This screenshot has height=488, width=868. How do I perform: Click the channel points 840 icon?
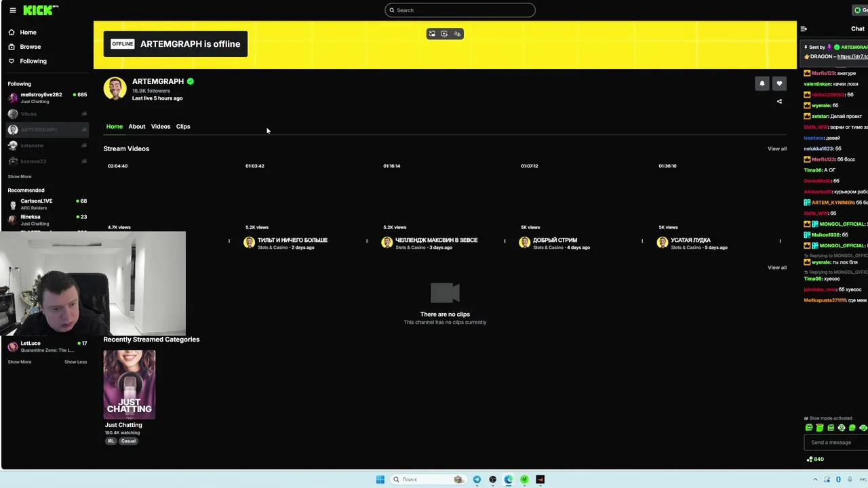point(810,460)
